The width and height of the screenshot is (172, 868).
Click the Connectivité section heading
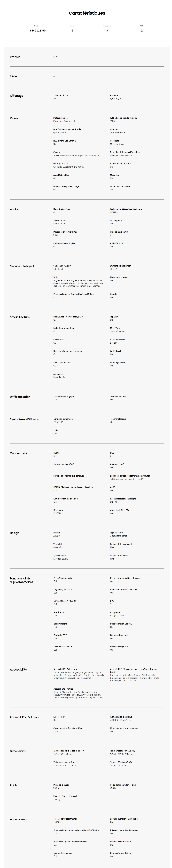point(19,453)
